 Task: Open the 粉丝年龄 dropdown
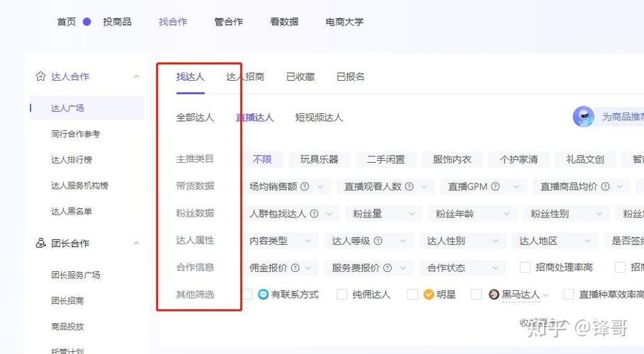[473, 214]
